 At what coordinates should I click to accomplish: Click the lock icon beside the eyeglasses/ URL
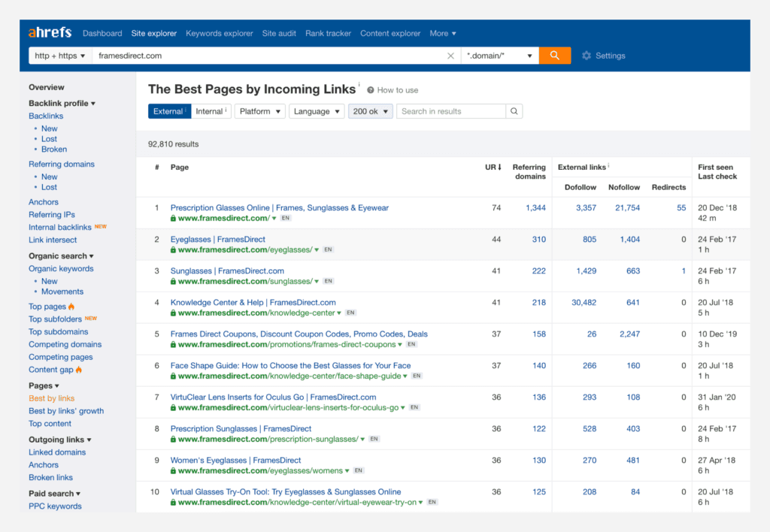tap(174, 249)
